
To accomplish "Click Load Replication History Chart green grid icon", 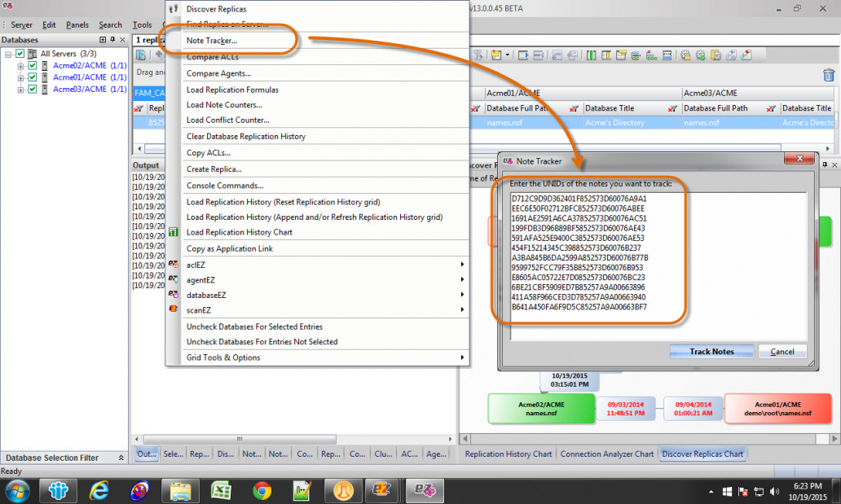I will coord(174,232).
